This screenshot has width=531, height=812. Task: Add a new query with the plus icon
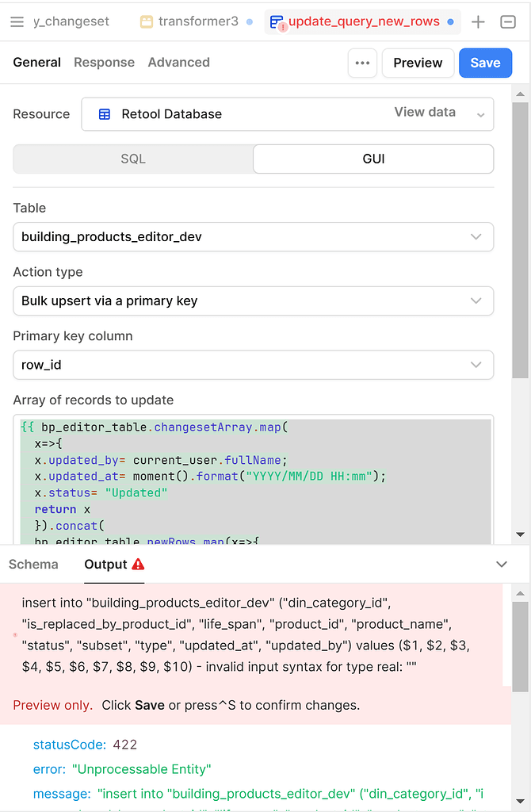click(478, 22)
